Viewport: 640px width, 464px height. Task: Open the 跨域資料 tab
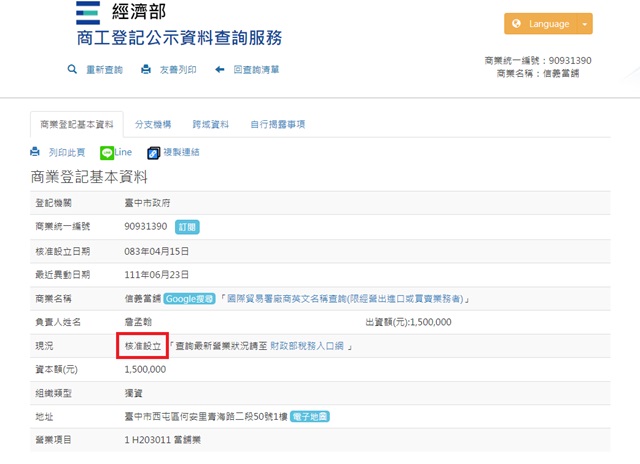coord(211,124)
